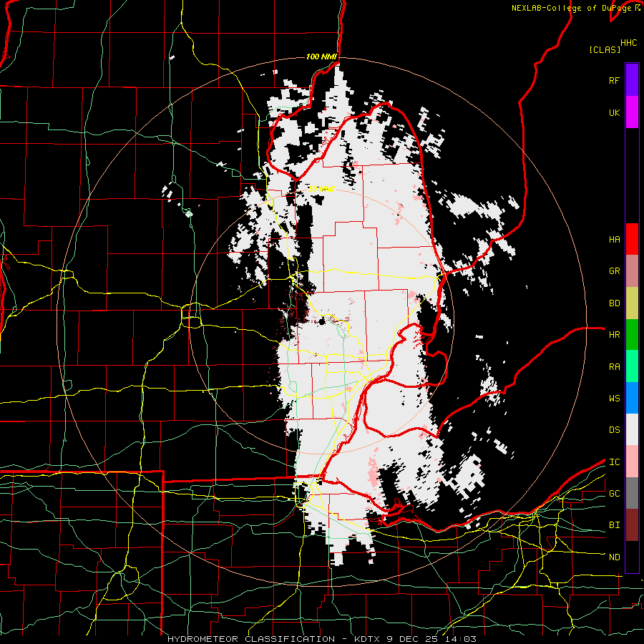
Task: Click the BI legend label
Action: pos(614,525)
